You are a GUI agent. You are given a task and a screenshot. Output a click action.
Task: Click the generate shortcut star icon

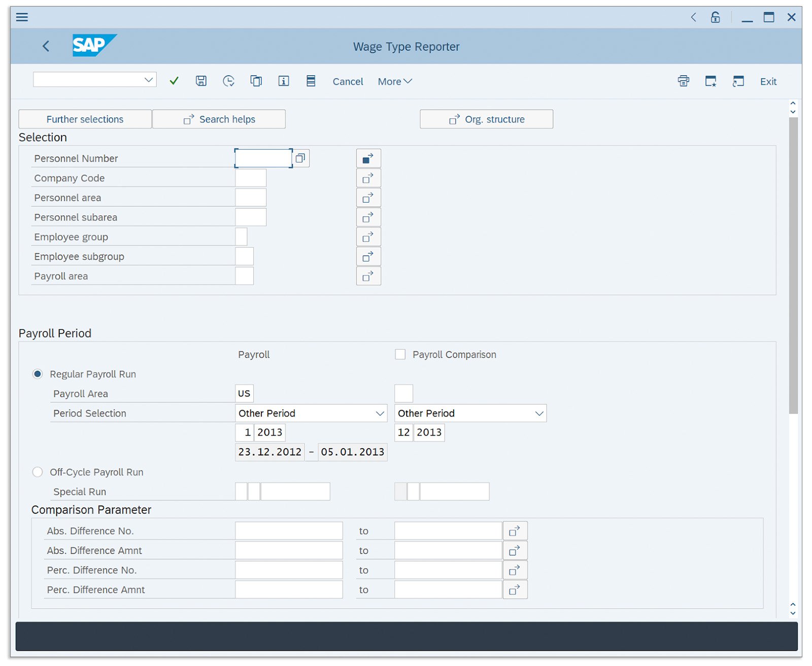click(710, 81)
